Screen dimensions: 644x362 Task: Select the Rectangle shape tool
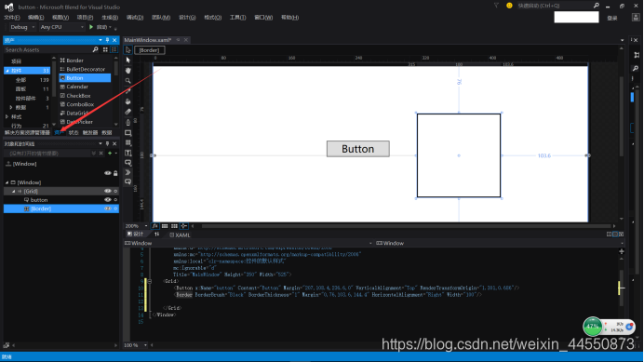coord(128,133)
